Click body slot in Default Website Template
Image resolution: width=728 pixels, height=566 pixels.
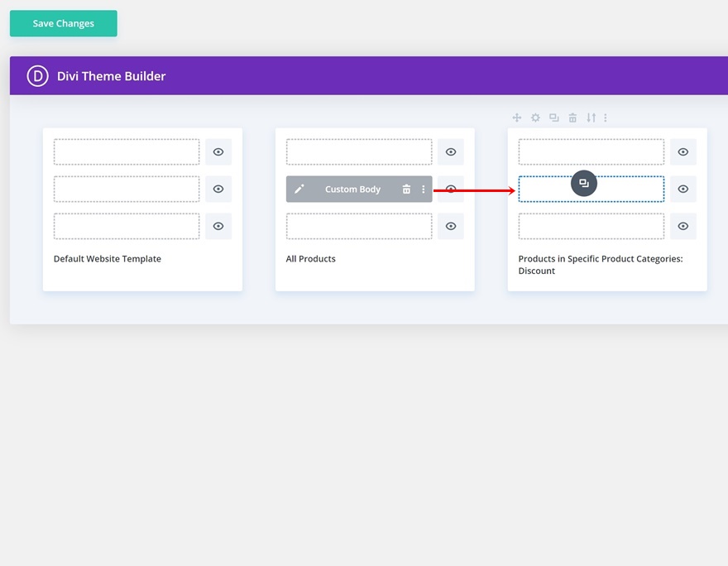click(127, 189)
